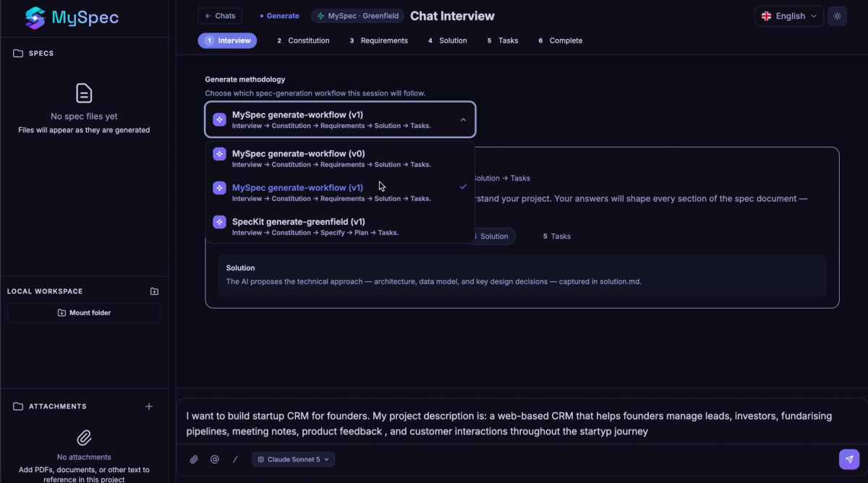Click the Chat Interview title
868x483 pixels.
pyautogui.click(x=453, y=16)
